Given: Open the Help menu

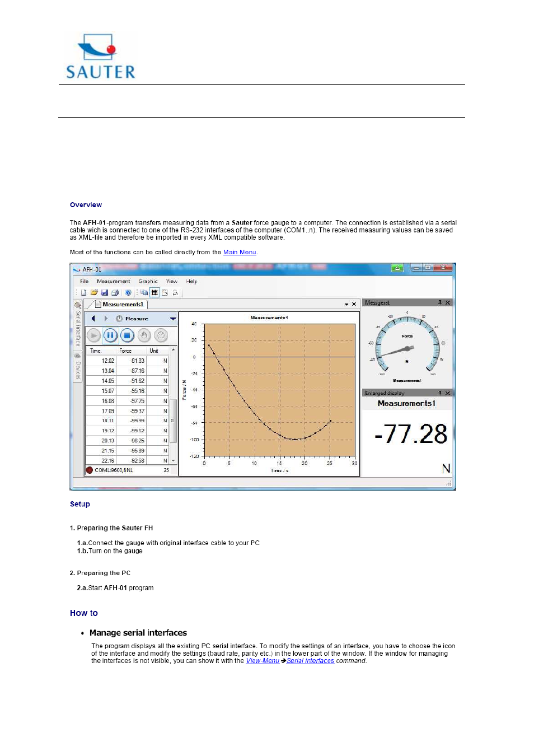Looking at the screenshot, I should [x=191, y=281].
